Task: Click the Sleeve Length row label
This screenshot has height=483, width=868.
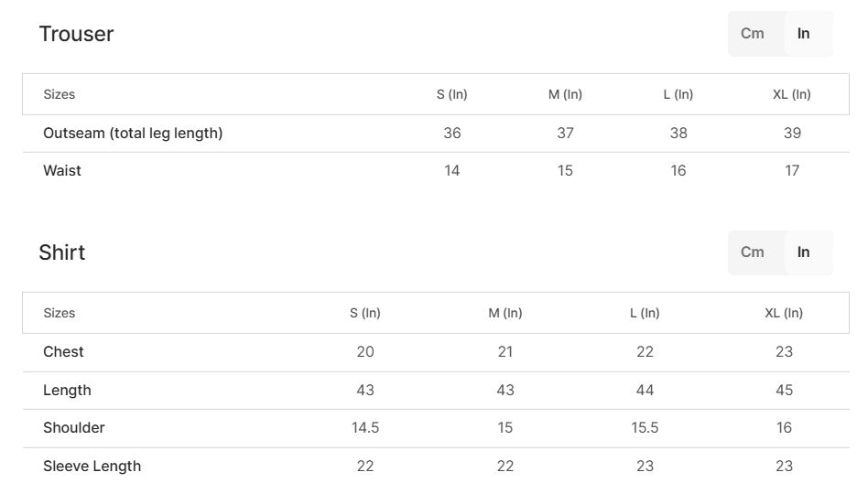Action: click(92, 467)
